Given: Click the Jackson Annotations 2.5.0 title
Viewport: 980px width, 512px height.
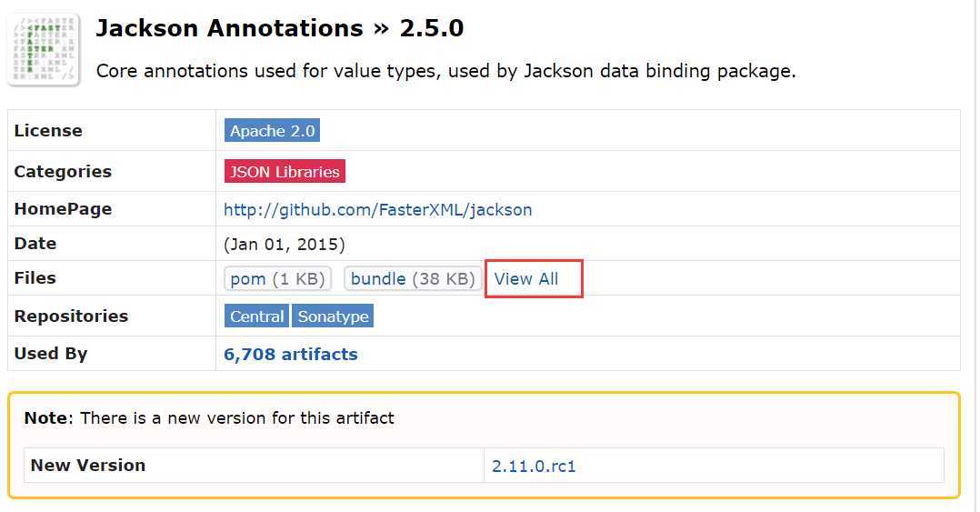Looking at the screenshot, I should tap(279, 29).
